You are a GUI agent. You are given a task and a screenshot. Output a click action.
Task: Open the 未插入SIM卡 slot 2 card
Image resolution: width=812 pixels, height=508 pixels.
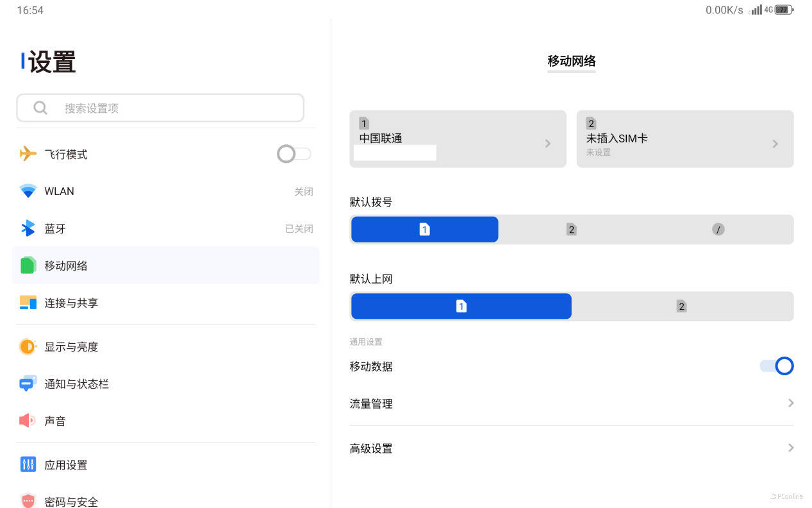[684, 139]
